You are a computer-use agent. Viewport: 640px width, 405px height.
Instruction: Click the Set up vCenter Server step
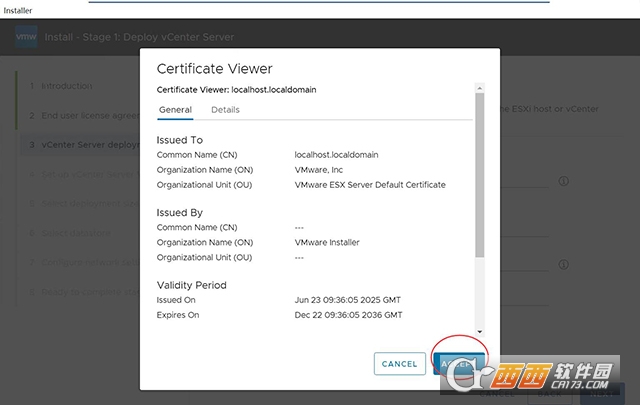(x=84, y=174)
